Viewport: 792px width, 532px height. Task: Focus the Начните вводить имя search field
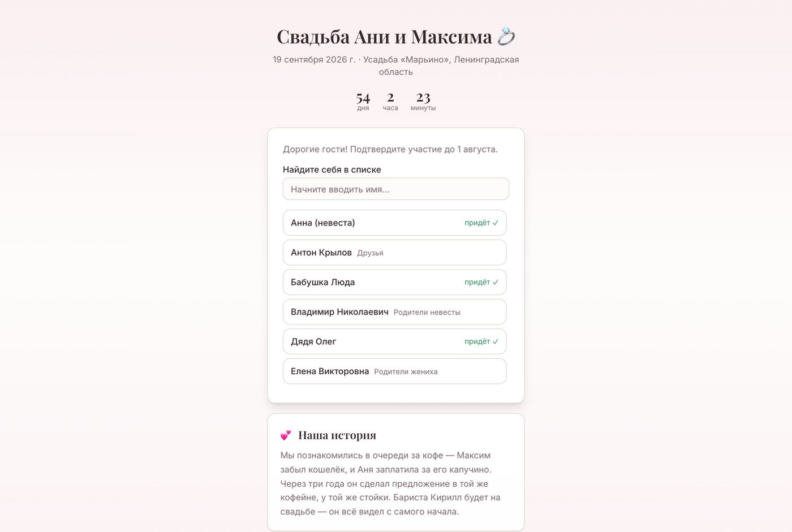pyautogui.click(x=396, y=189)
